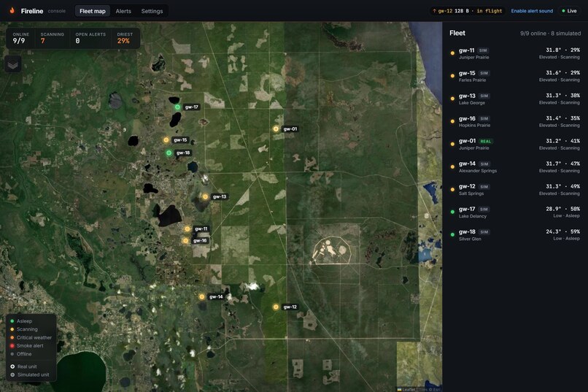Select the gw-16 marker on map

coord(185,240)
